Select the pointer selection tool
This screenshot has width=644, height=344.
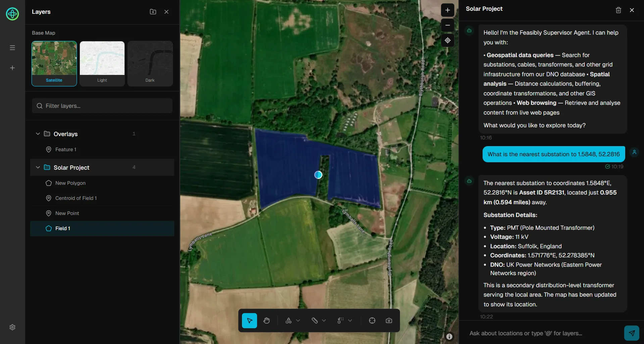249,320
